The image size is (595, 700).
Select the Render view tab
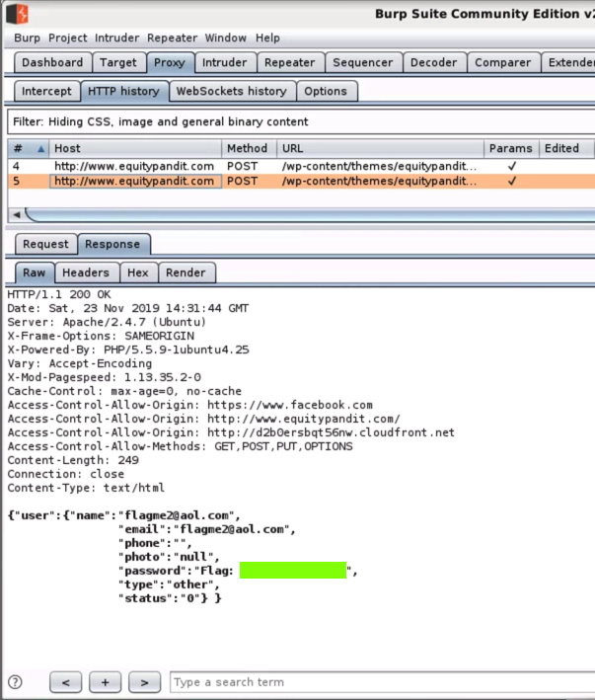[186, 272]
